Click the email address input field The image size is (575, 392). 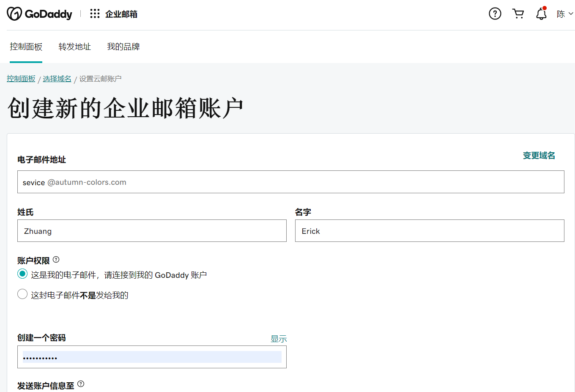pos(290,182)
